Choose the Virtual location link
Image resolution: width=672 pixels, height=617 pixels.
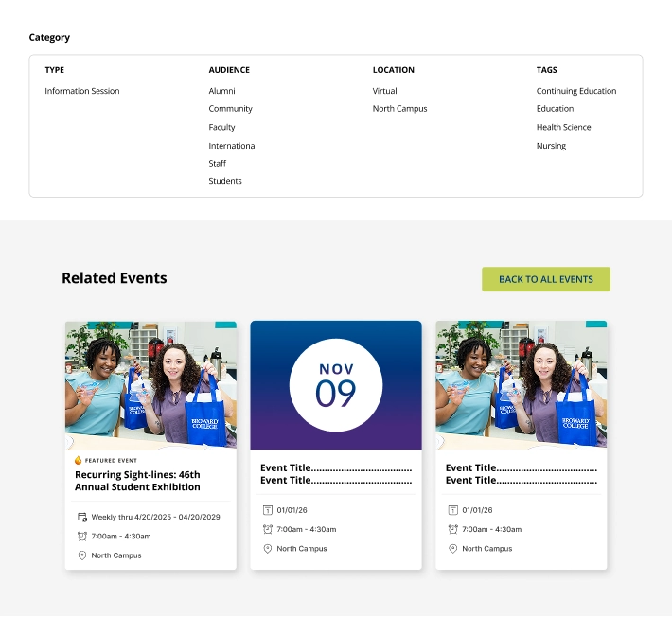click(x=385, y=91)
